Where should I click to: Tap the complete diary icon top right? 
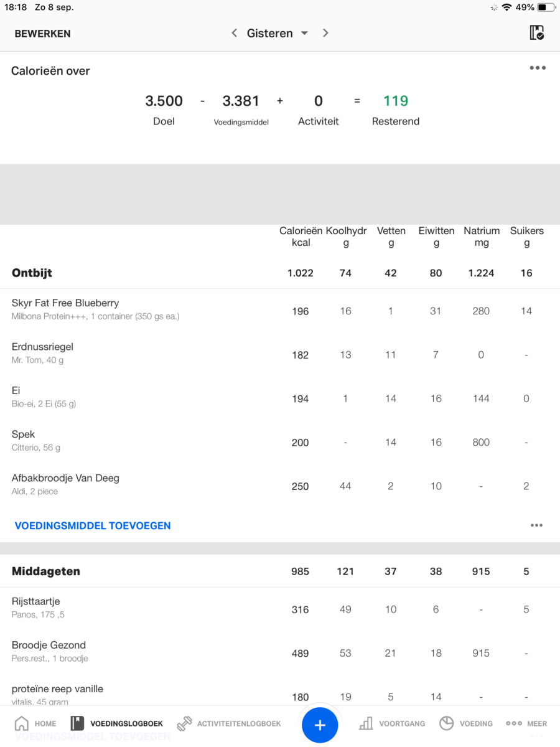click(536, 33)
